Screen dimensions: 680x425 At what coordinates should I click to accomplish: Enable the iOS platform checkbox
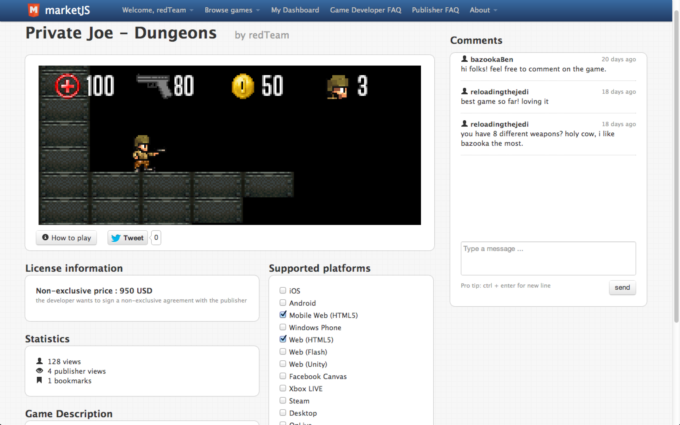(283, 290)
